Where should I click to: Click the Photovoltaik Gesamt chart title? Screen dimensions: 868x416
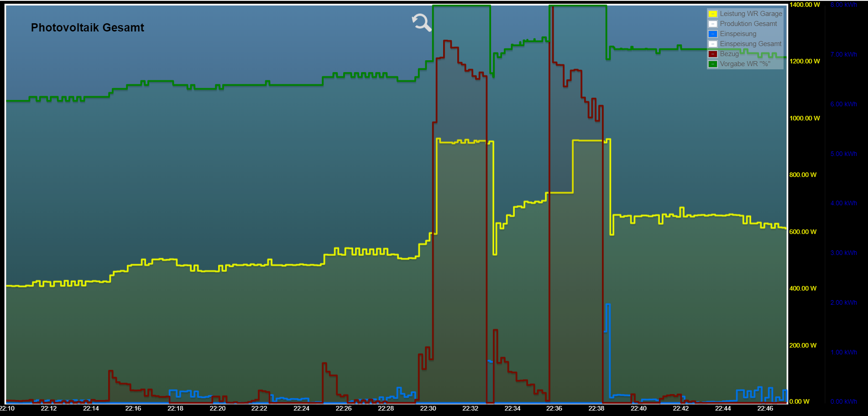pyautogui.click(x=88, y=28)
